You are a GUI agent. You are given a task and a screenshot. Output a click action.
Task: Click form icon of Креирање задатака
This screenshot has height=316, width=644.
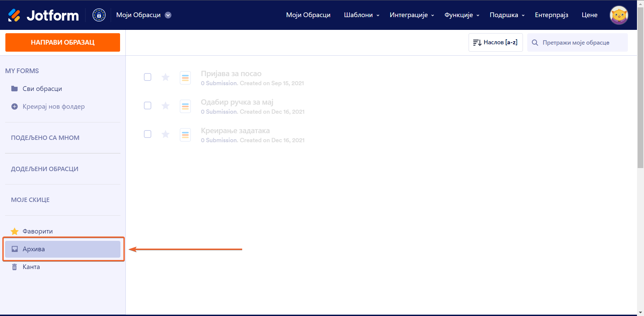pyautogui.click(x=185, y=135)
